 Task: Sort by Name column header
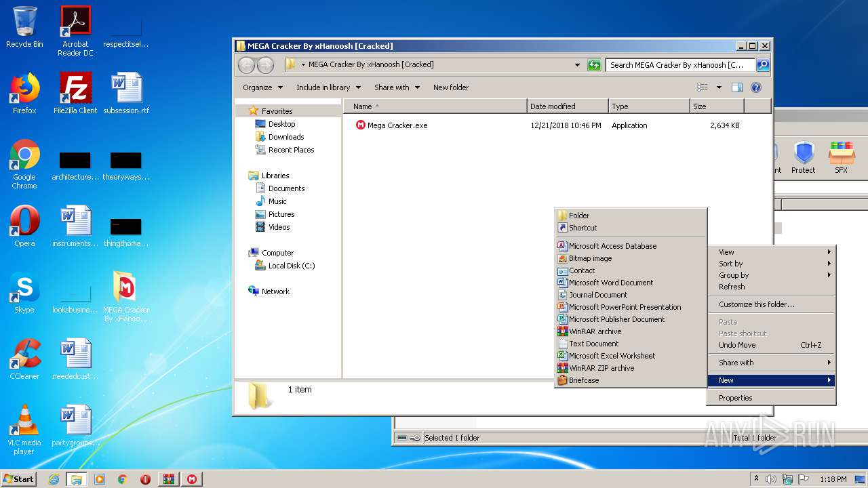435,106
